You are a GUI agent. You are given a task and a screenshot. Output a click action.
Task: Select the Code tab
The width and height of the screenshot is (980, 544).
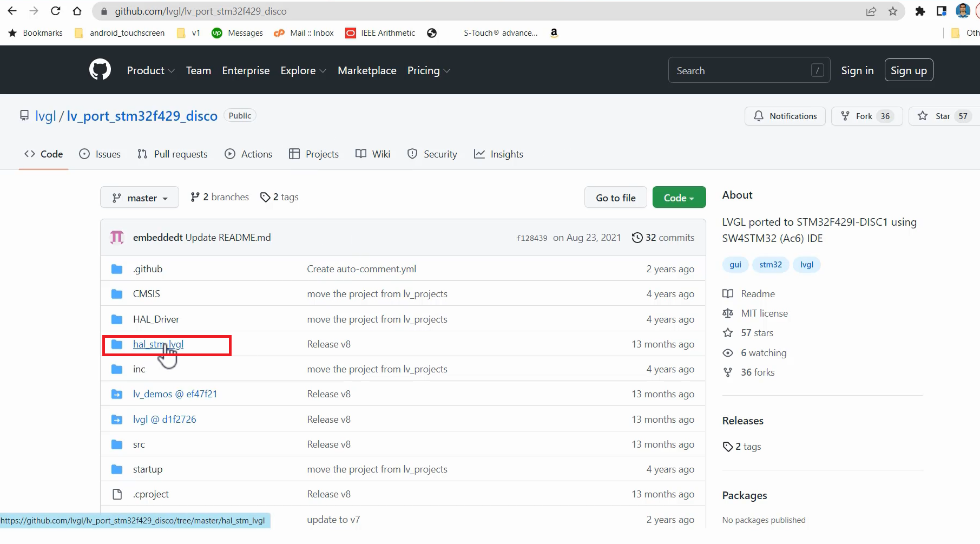point(43,154)
